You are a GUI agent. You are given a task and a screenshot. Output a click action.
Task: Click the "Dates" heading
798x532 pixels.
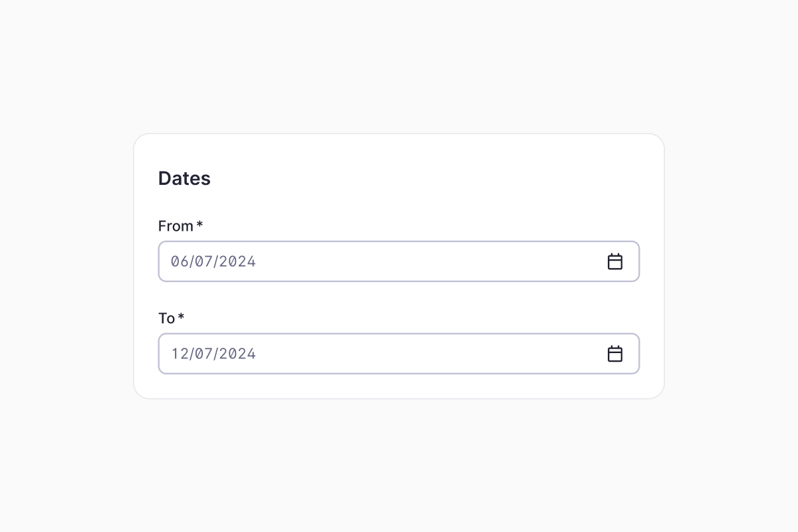click(184, 178)
